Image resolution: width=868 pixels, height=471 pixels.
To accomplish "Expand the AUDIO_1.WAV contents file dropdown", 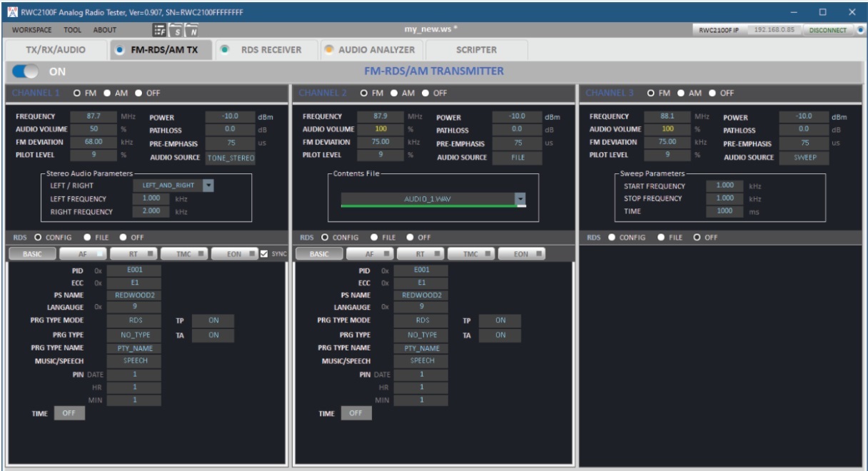I will [520, 200].
